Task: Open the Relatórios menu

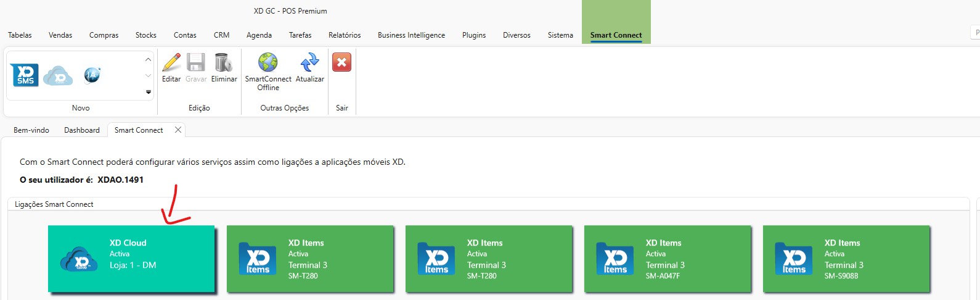Action: (x=345, y=35)
